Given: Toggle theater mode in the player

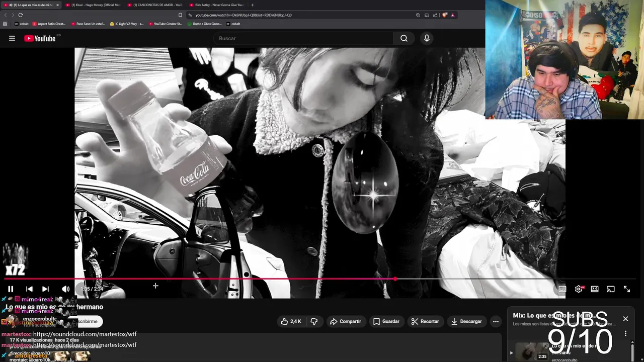Looking at the screenshot, I should click(x=595, y=289).
